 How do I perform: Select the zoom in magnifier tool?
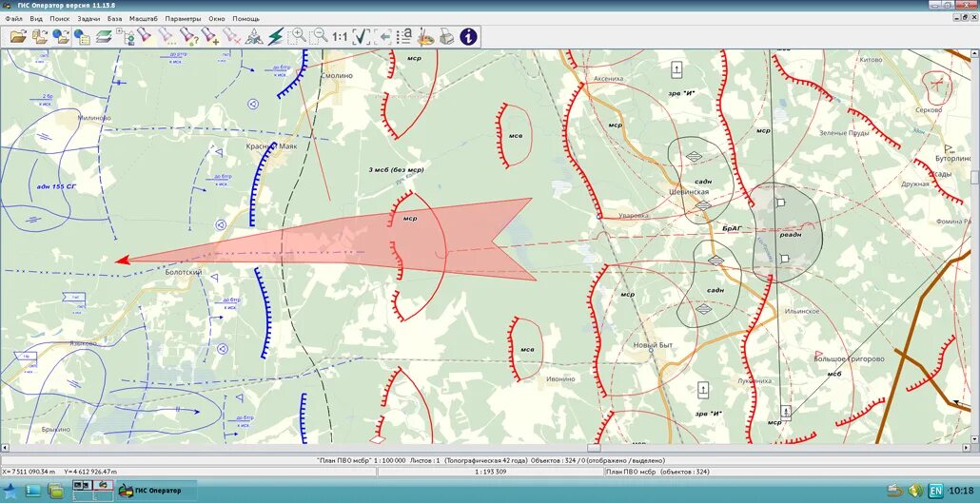tap(298, 36)
